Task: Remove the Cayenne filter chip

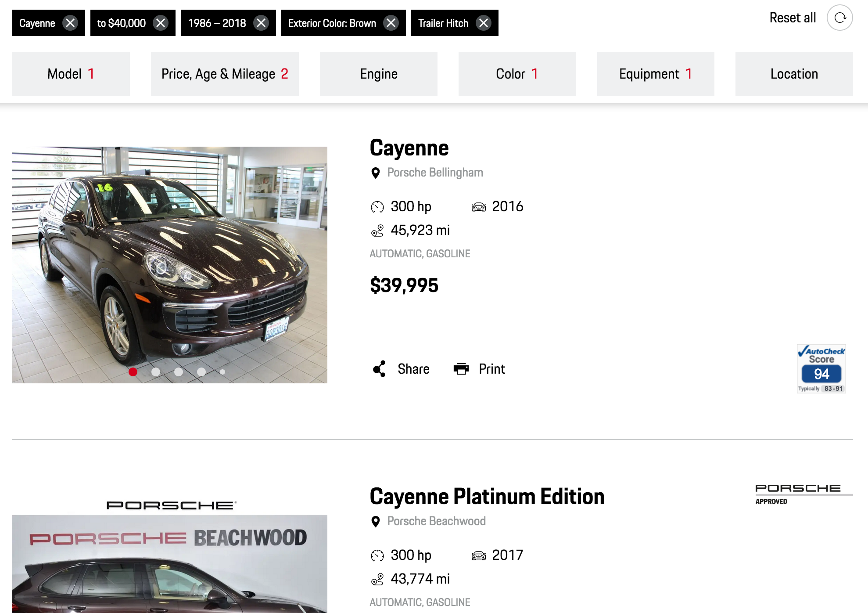Action: [x=70, y=23]
